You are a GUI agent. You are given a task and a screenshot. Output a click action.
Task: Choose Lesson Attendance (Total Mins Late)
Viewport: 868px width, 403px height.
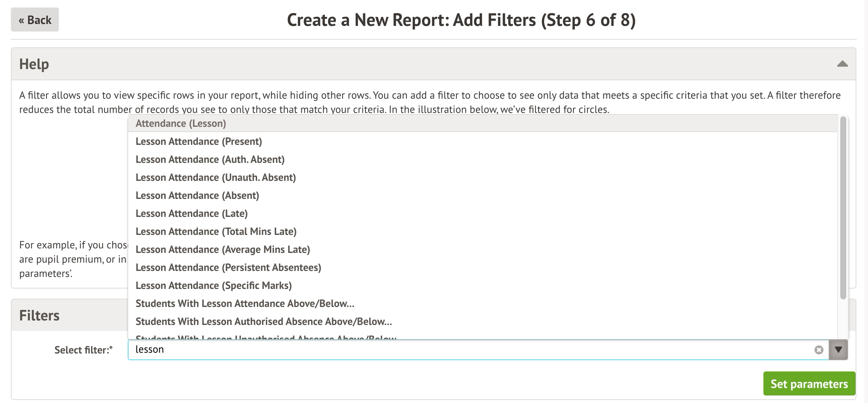tap(216, 232)
